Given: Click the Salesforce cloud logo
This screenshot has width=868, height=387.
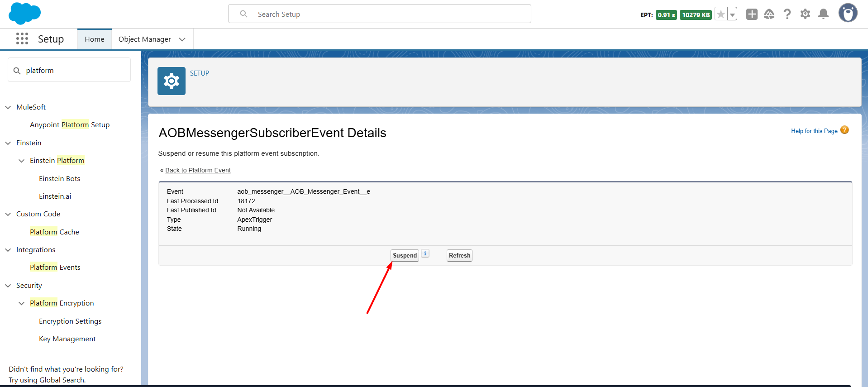Looking at the screenshot, I should [24, 14].
